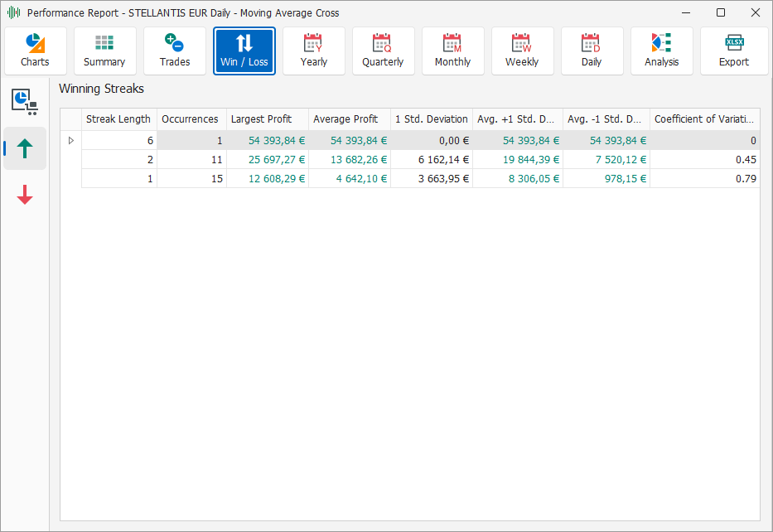Select streak length 2 cell
773x532 pixels.
click(118, 159)
